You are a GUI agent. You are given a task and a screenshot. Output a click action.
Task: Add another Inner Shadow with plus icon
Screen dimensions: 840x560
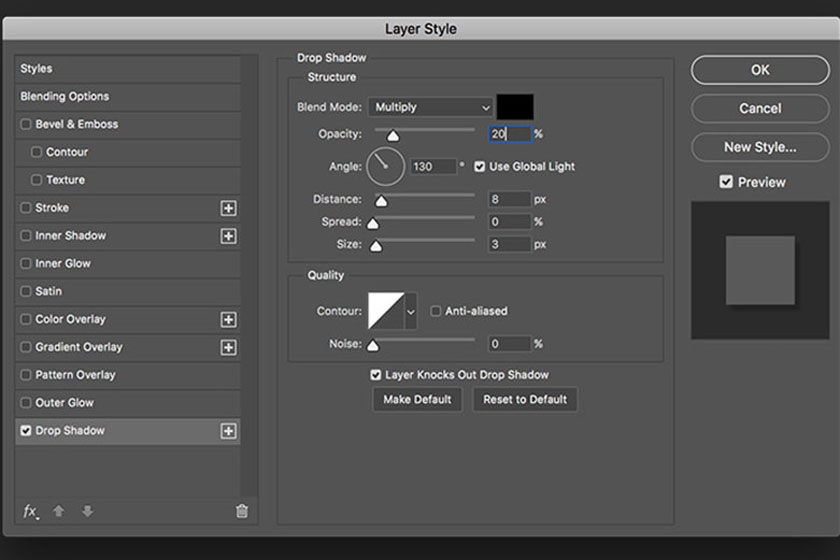(x=228, y=236)
